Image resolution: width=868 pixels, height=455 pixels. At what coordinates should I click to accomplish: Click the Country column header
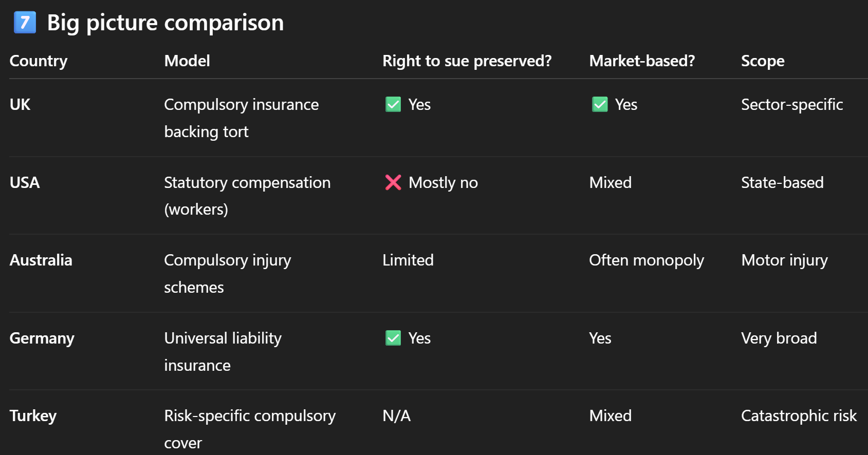click(39, 61)
